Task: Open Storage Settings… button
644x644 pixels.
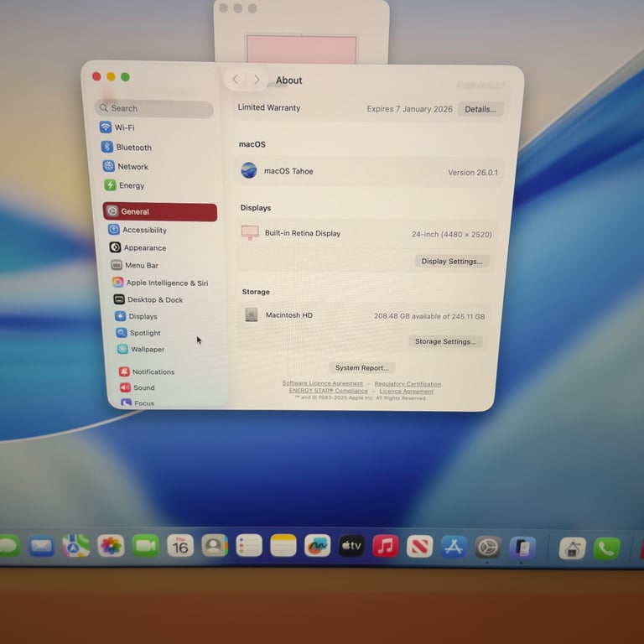Action: coord(445,341)
